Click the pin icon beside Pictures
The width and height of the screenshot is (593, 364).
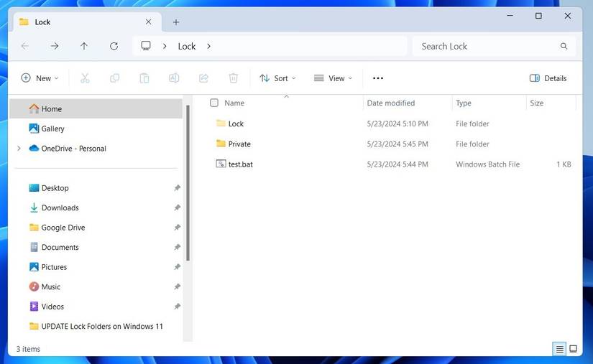click(177, 267)
